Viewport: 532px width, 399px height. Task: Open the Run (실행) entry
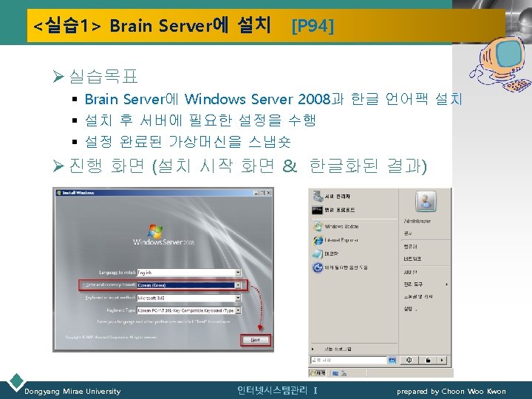point(409,309)
